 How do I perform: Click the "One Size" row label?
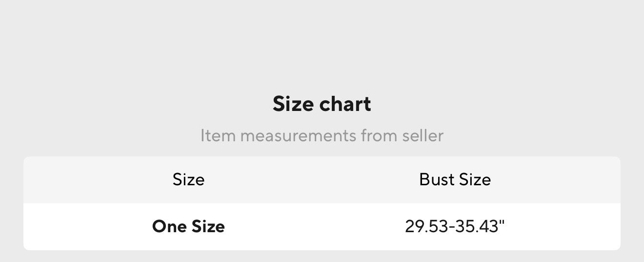[x=188, y=226]
